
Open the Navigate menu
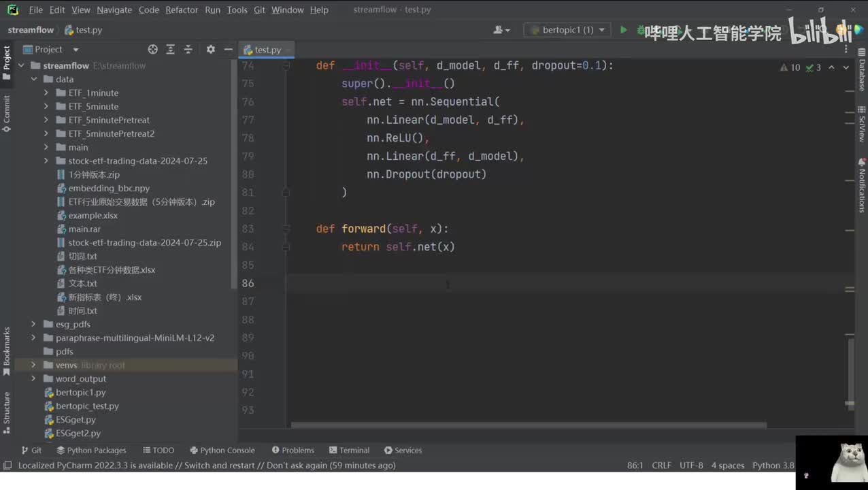[114, 10]
